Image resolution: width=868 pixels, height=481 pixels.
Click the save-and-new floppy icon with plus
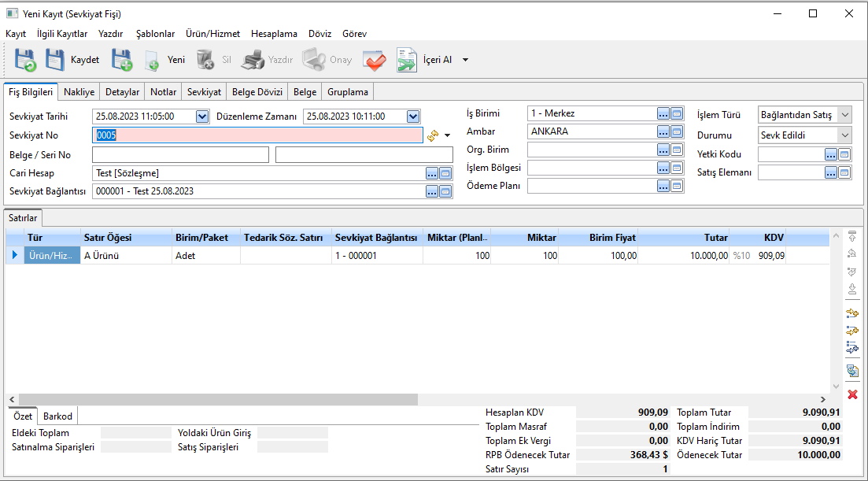pyautogui.click(x=121, y=60)
